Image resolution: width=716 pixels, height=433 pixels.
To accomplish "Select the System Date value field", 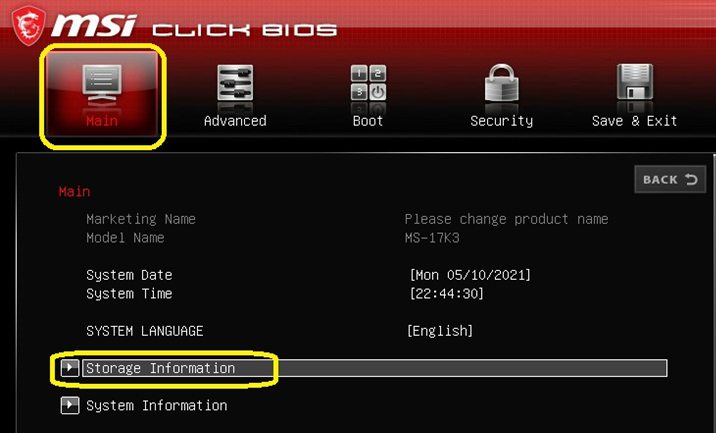I will tap(470, 275).
